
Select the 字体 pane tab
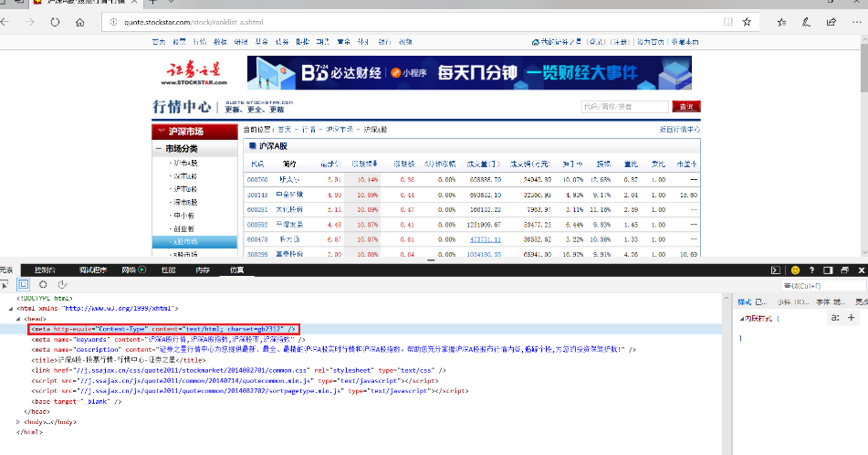point(823,302)
